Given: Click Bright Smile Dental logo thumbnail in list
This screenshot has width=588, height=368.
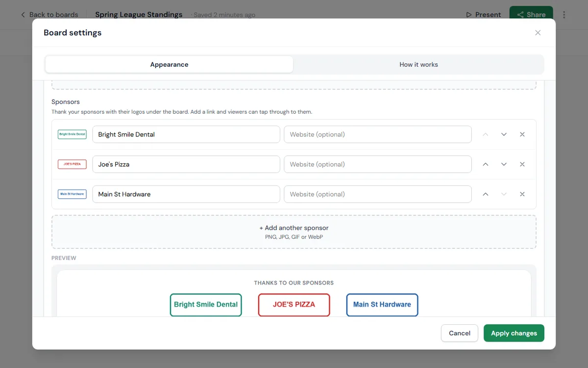Looking at the screenshot, I should point(72,134).
